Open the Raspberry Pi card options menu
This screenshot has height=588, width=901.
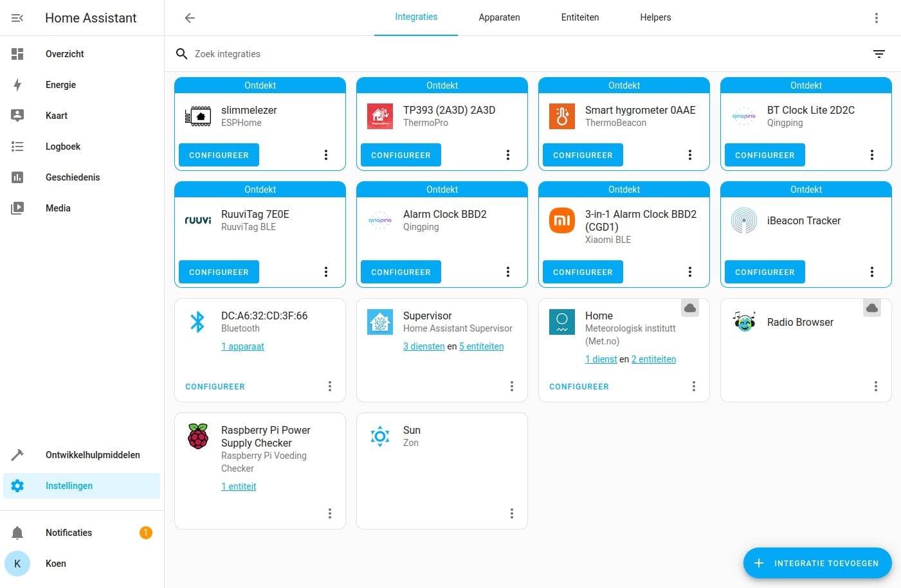tap(330, 513)
